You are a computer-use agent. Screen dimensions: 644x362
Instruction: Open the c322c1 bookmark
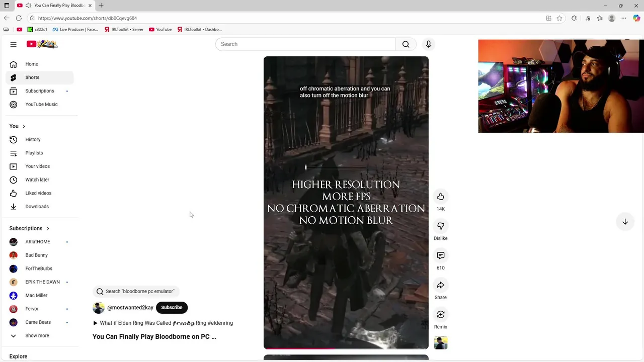(x=37, y=30)
